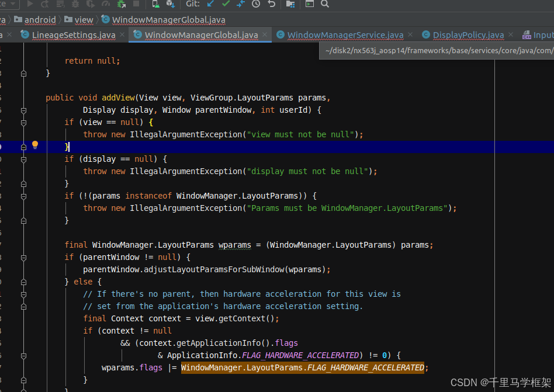Open the search everywhere magnifier icon
Screen dimensions: 554x392
point(325,4)
